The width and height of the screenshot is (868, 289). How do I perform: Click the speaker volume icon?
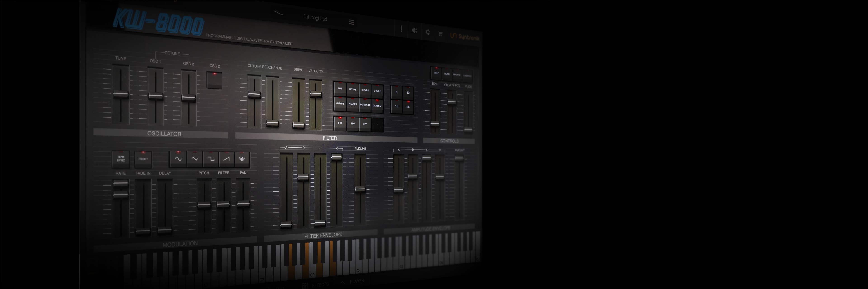click(x=415, y=31)
